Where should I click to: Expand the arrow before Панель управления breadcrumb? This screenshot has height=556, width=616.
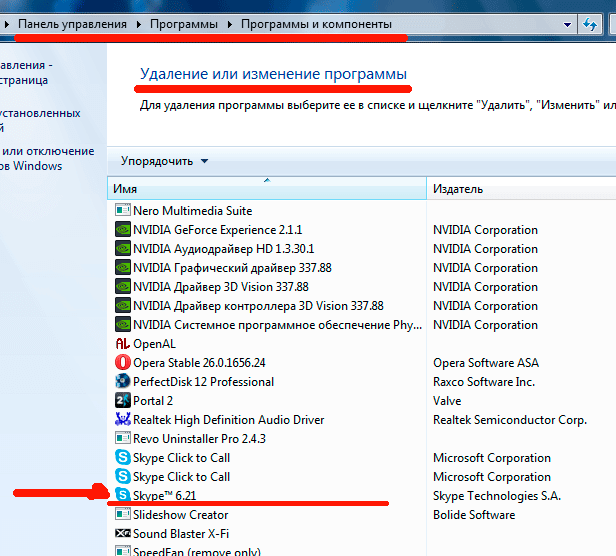point(6,24)
